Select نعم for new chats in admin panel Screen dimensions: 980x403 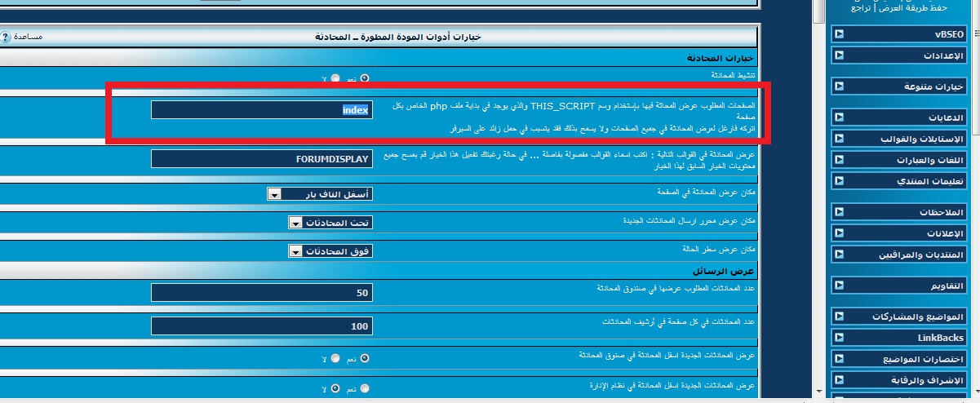pos(364,389)
